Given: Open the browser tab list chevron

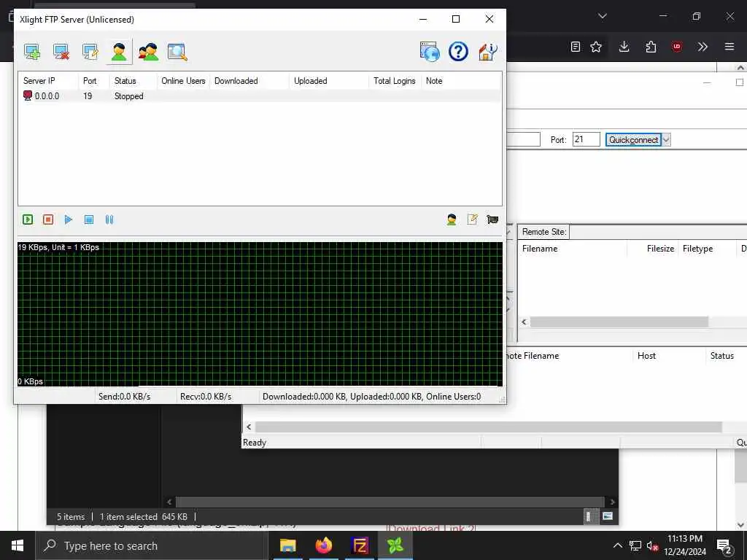Looking at the screenshot, I should click(x=603, y=16).
